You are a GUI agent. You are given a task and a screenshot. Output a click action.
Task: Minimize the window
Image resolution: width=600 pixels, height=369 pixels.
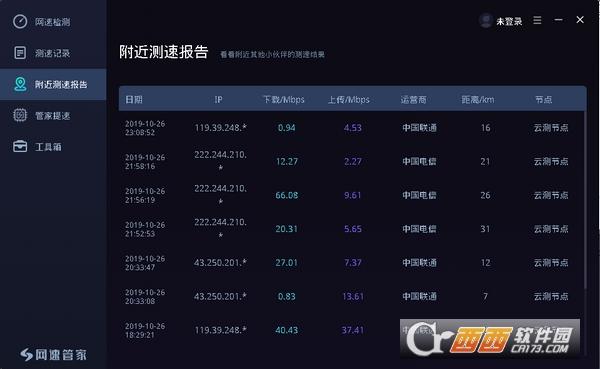(558, 20)
